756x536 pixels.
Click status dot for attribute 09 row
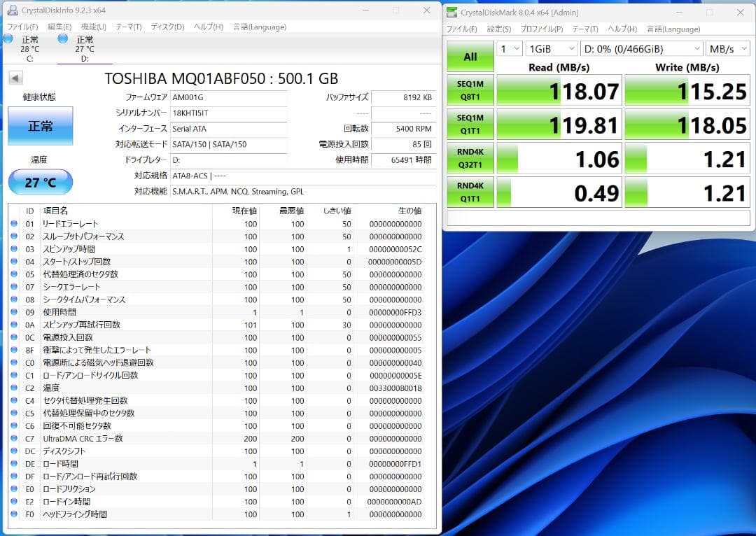tap(14, 312)
